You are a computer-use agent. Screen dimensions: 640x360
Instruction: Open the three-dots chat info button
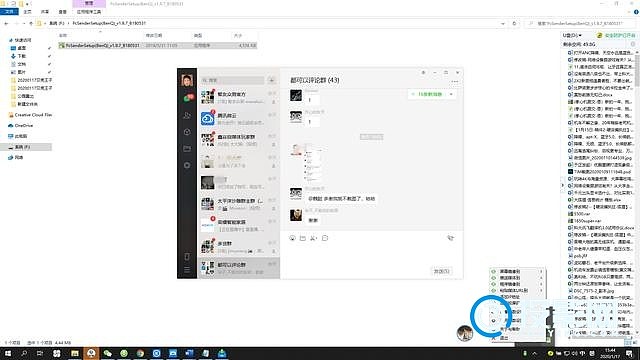[x=455, y=82]
